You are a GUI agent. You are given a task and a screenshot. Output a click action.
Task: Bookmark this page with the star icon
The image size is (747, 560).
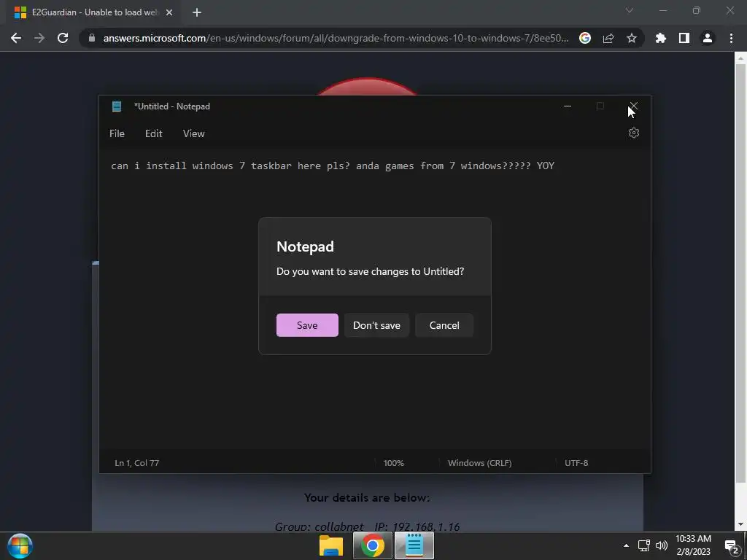pos(632,38)
